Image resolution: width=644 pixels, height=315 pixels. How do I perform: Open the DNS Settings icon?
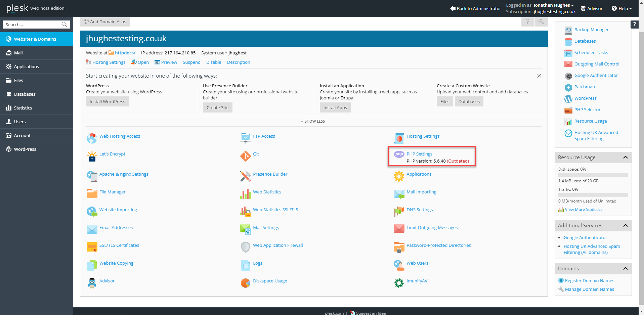point(399,212)
